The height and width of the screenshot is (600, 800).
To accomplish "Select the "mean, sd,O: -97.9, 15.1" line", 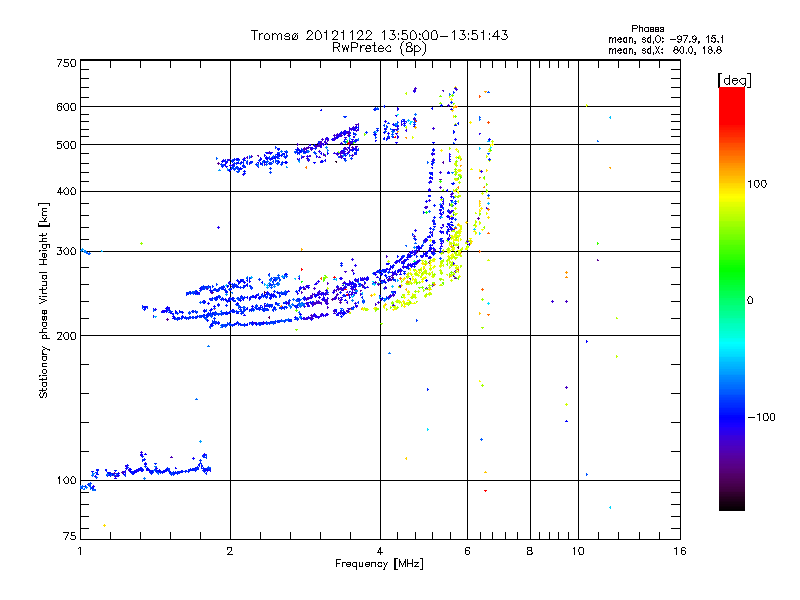I will pos(666,39).
